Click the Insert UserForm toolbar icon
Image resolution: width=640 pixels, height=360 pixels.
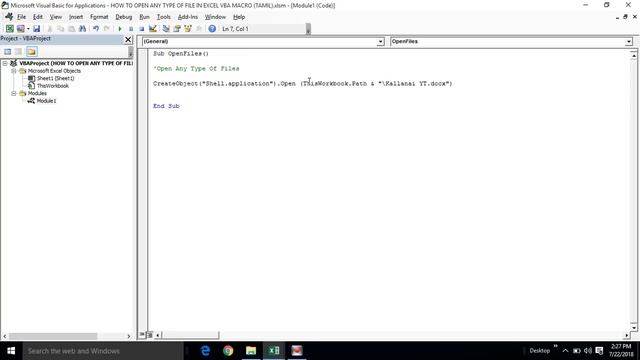point(20,29)
